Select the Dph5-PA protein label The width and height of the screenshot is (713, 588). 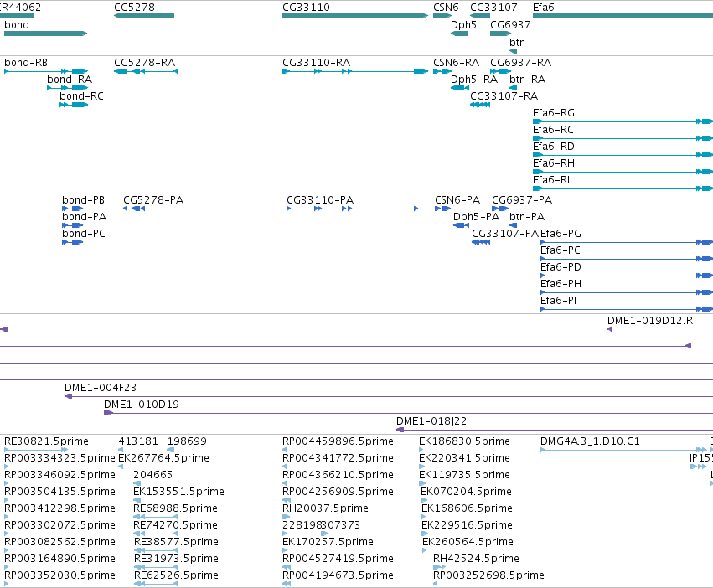476,217
